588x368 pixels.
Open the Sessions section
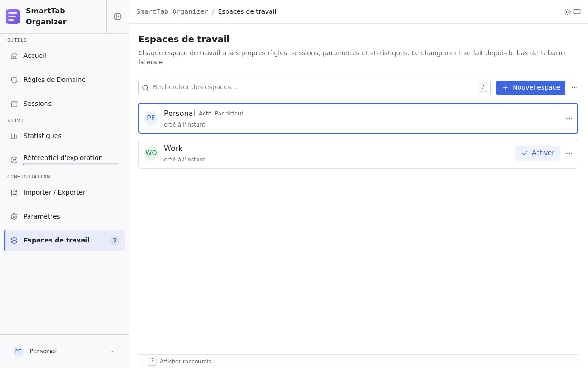click(x=64, y=104)
